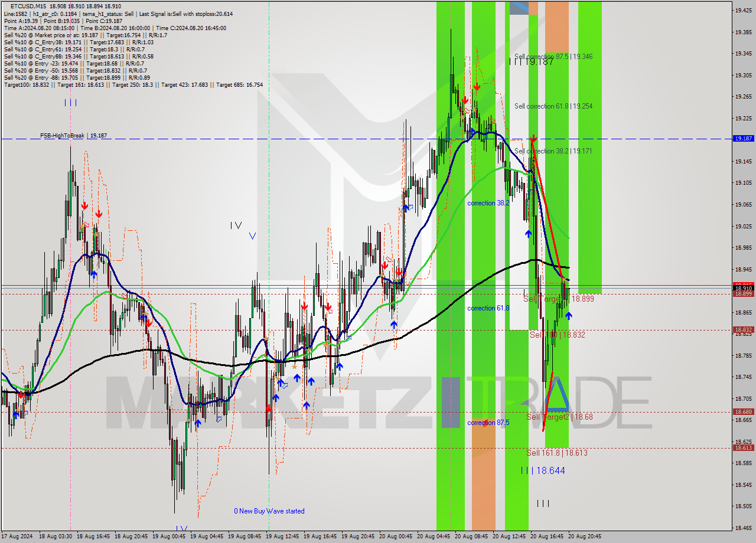This screenshot has height=543, width=756.
Task: Click the 18 Aug 03:30 time label
Action: (x=56, y=537)
